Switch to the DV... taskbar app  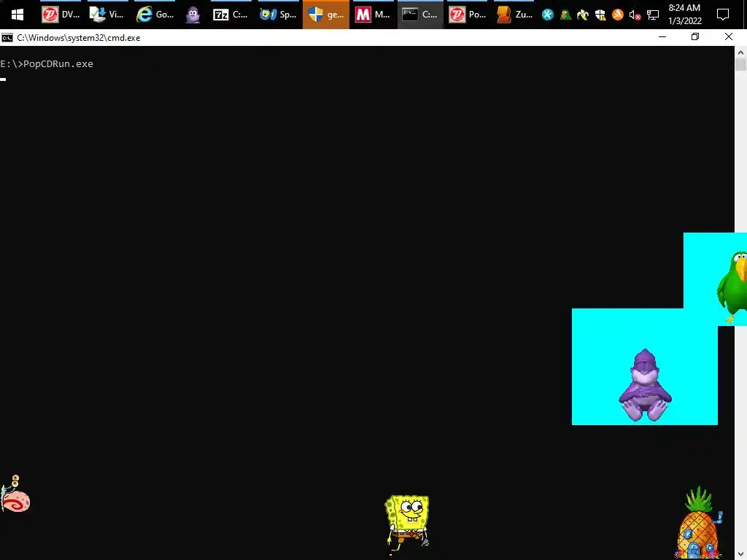click(61, 15)
